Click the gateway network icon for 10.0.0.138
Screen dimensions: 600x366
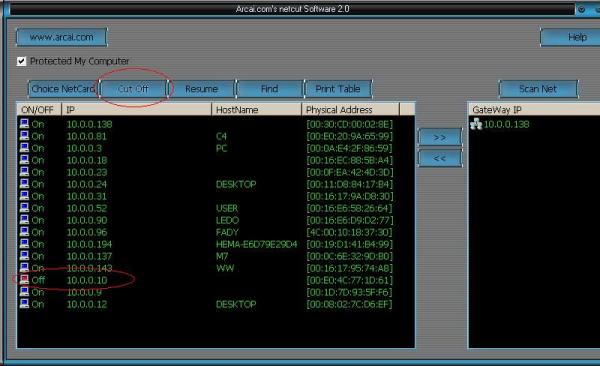[x=476, y=124]
